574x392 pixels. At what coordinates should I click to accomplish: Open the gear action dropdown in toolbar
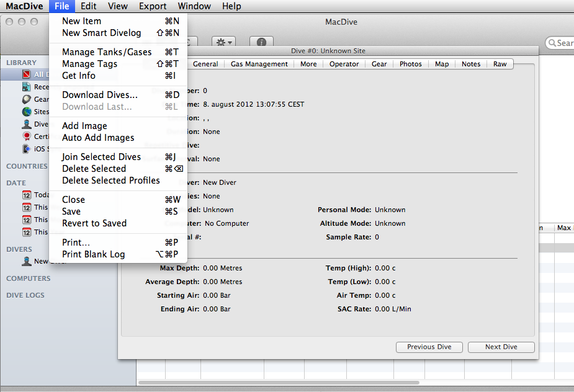click(223, 42)
